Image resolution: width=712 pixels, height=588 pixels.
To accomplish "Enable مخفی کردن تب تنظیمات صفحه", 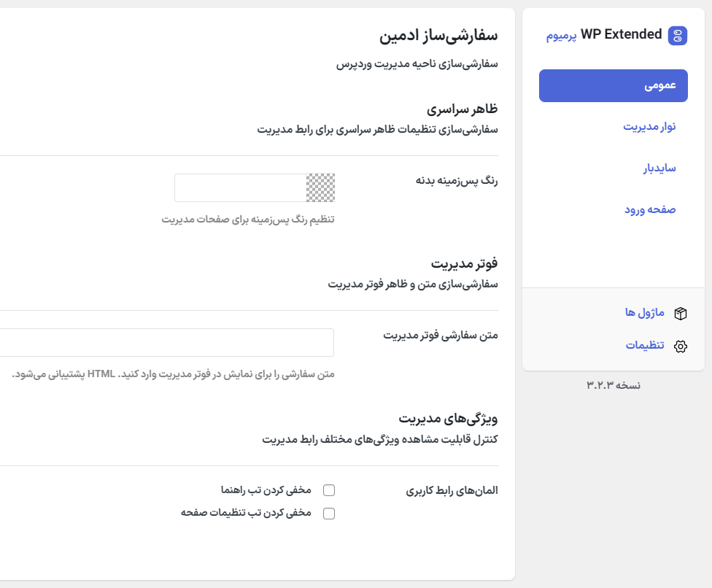I will 328,513.
